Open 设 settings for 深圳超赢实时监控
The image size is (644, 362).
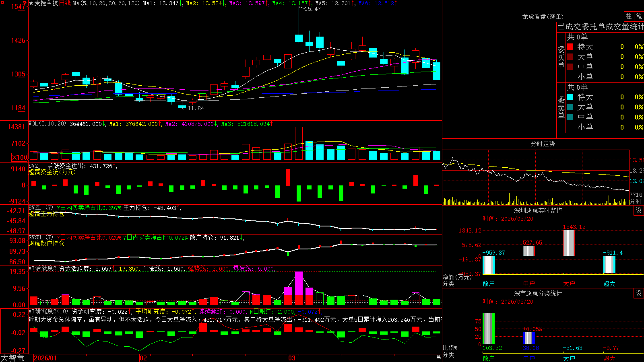[639, 210]
